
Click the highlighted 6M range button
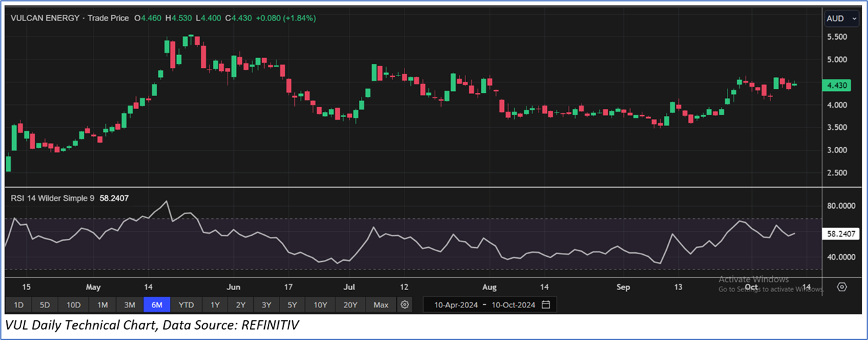pos(157,305)
